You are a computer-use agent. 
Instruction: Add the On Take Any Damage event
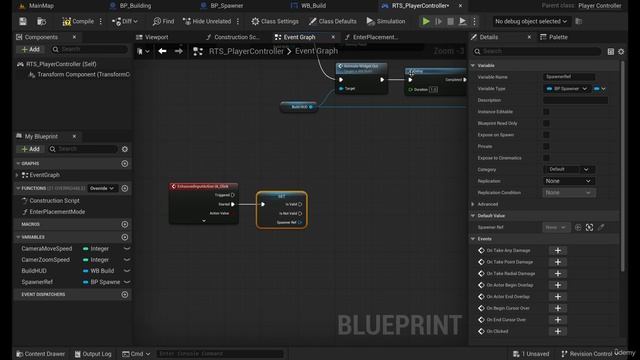[x=558, y=250]
